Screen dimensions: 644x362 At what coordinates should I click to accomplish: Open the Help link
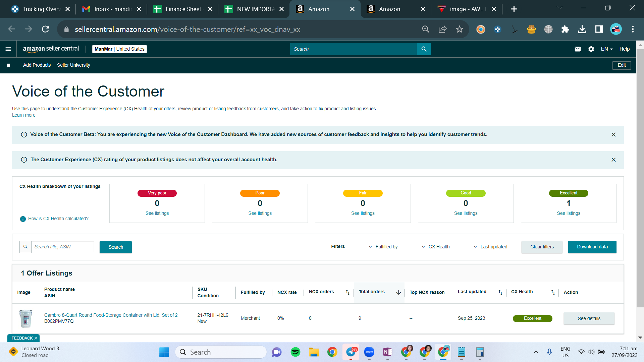pos(624,49)
